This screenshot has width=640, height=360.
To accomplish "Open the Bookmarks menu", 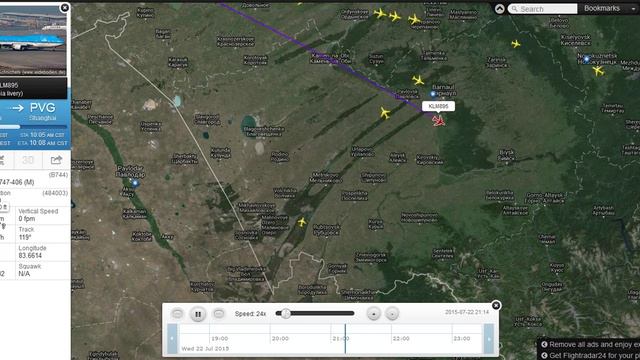I will [x=602, y=8].
